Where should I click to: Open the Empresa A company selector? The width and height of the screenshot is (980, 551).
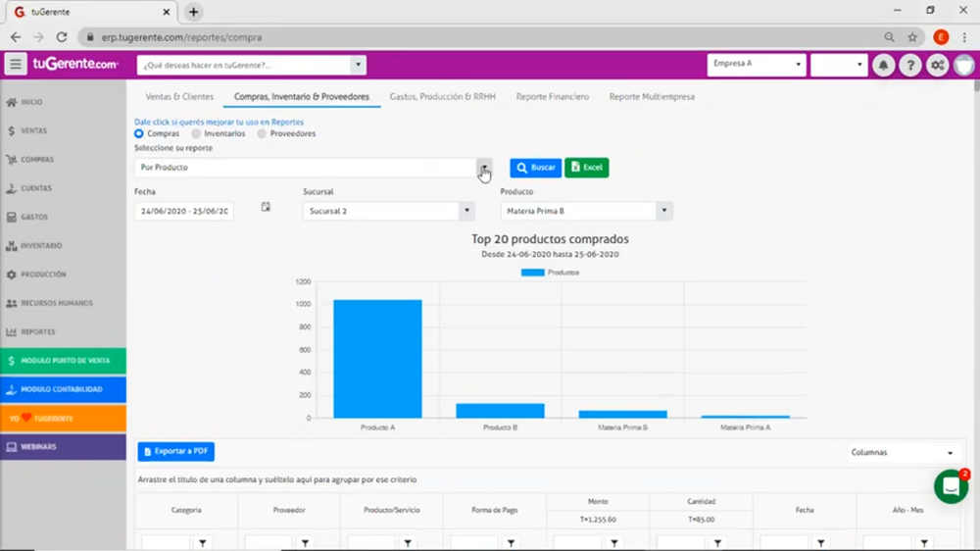[x=757, y=65]
